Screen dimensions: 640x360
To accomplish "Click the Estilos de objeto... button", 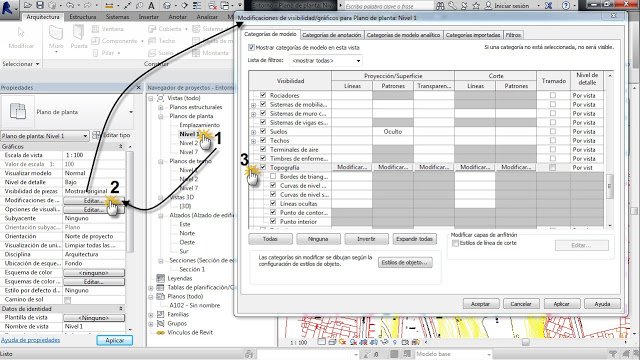I will tap(404, 262).
